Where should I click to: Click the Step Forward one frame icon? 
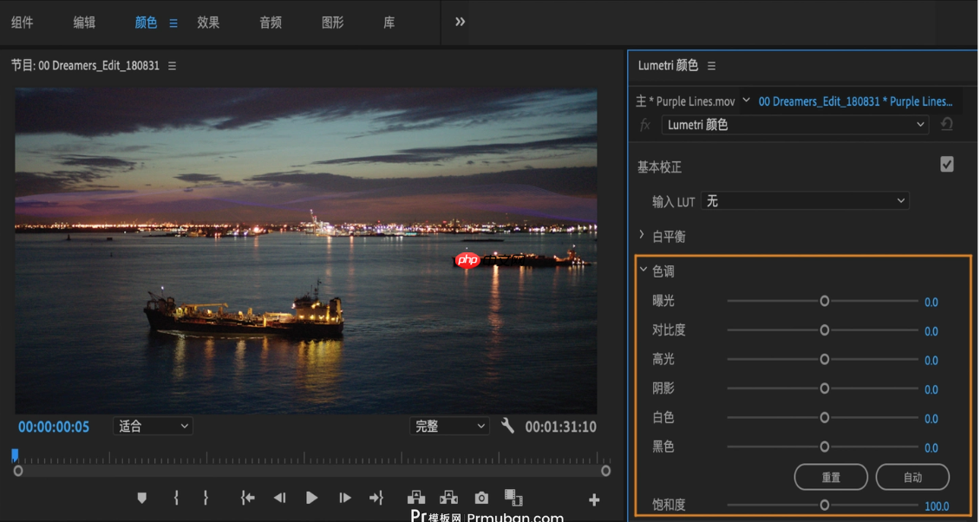point(345,498)
